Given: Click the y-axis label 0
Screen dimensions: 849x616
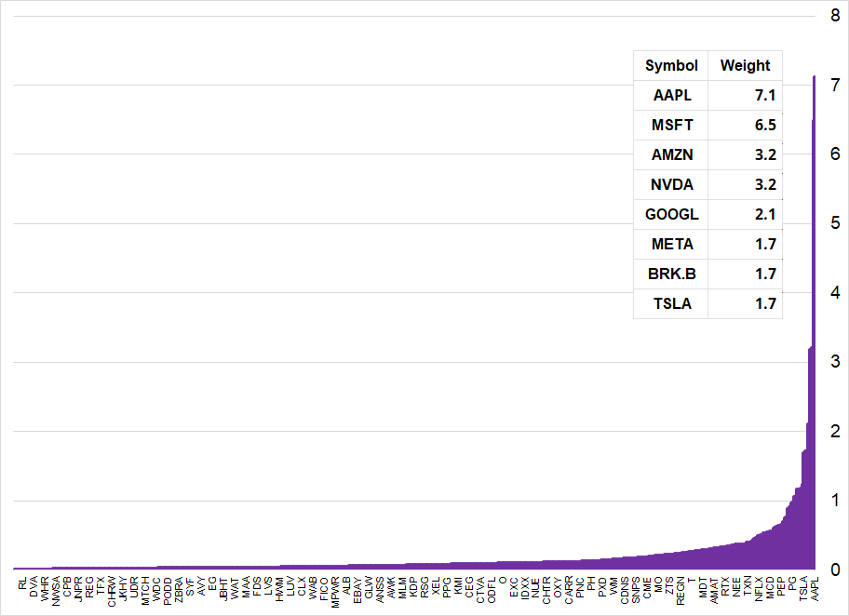Looking at the screenshot, I should (x=835, y=570).
